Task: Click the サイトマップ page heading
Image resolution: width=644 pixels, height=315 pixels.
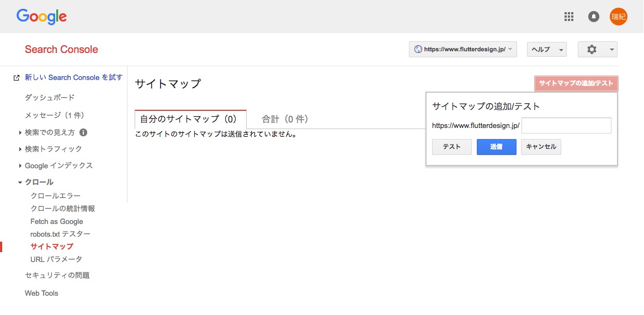Action: [x=168, y=84]
